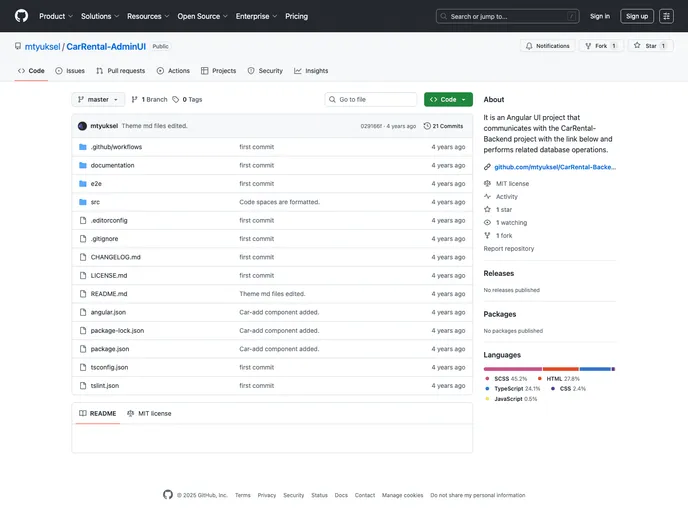Click the tsconfig.json file icon
This screenshot has width=688, height=512.
[82, 367]
